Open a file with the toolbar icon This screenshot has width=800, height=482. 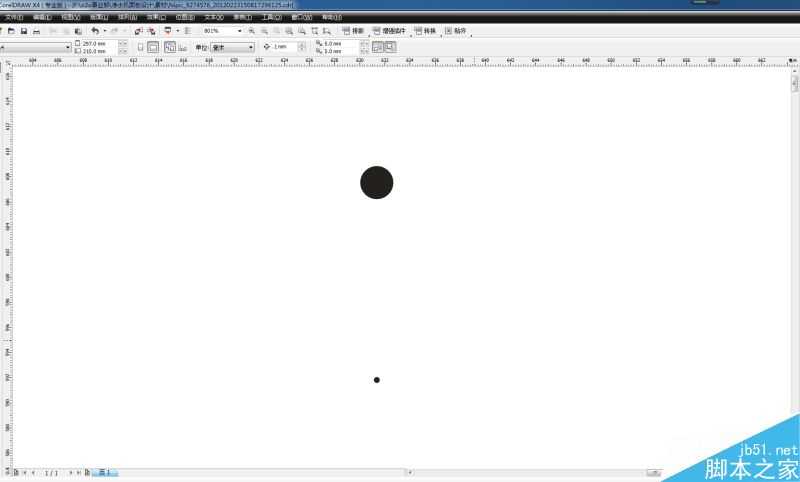pyautogui.click(x=11, y=31)
